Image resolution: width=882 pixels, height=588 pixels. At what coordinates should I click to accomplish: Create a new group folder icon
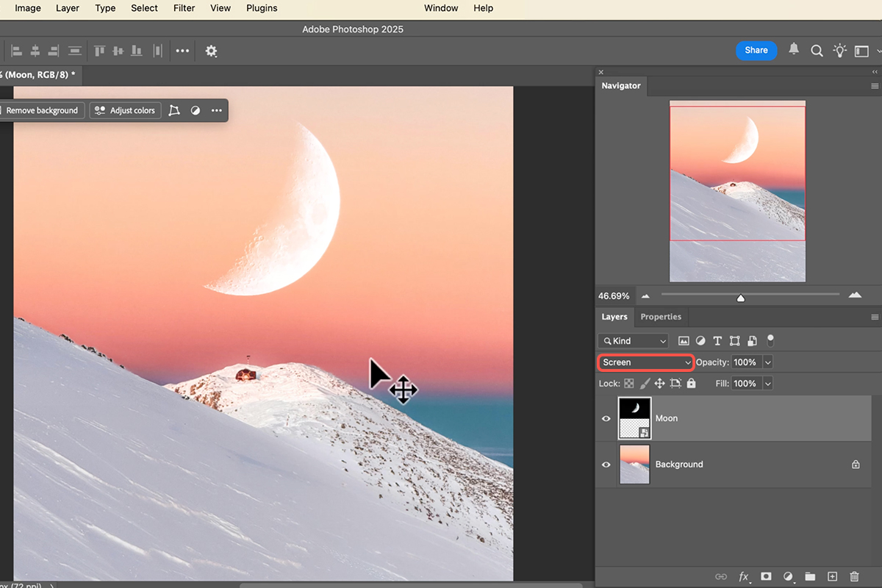[x=810, y=577]
